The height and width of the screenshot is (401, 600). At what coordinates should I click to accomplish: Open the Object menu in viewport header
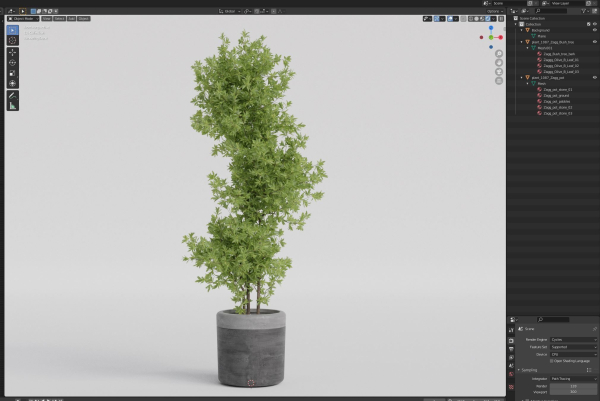click(x=83, y=18)
